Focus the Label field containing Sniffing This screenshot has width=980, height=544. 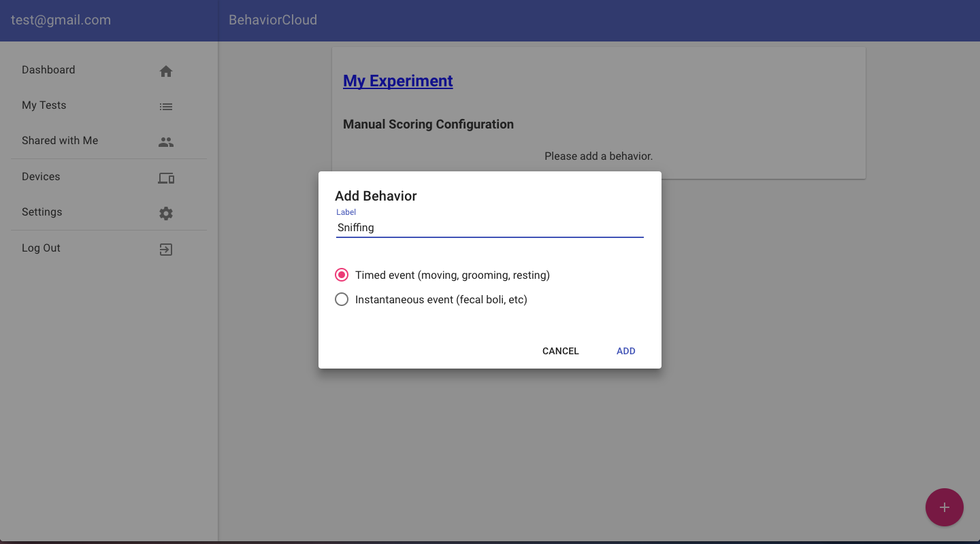click(x=489, y=228)
